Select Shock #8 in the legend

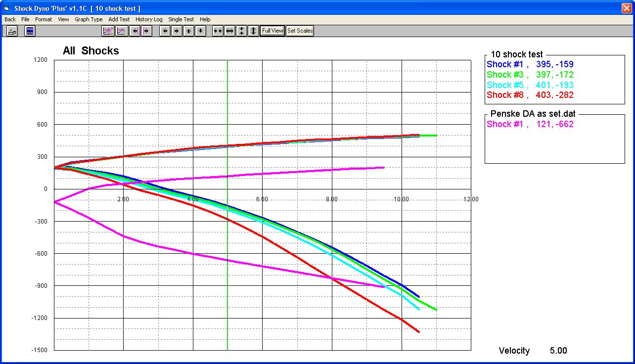(x=530, y=95)
